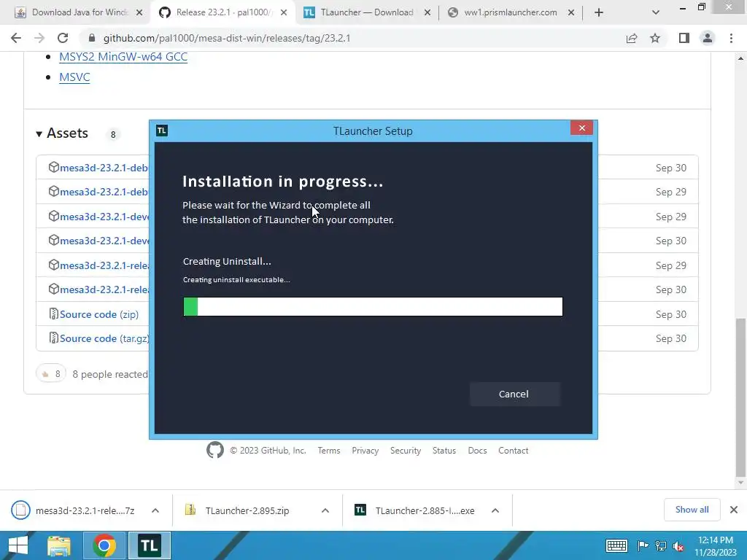Click the thumbs-up reaction button with 8
The height and width of the screenshot is (560, 747).
click(50, 374)
